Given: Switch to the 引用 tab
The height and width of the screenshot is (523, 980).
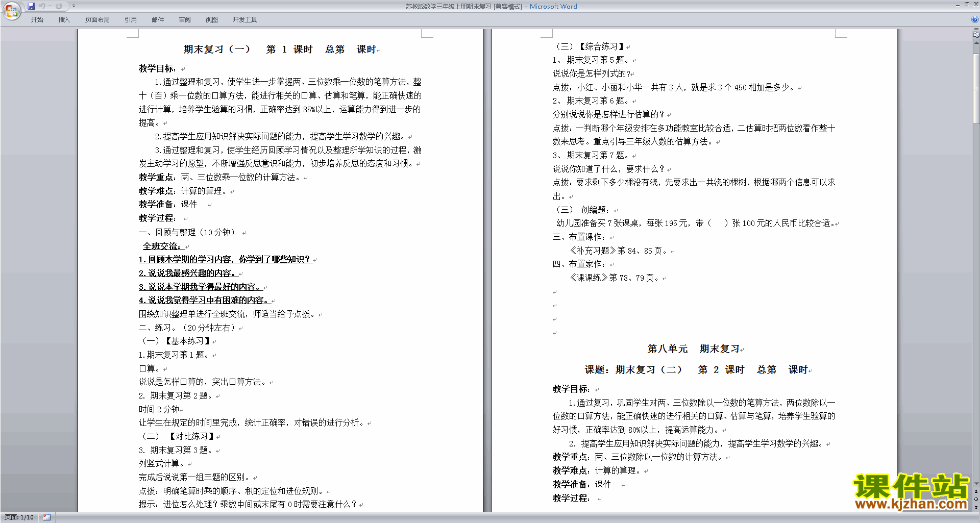Looking at the screenshot, I should [131, 19].
